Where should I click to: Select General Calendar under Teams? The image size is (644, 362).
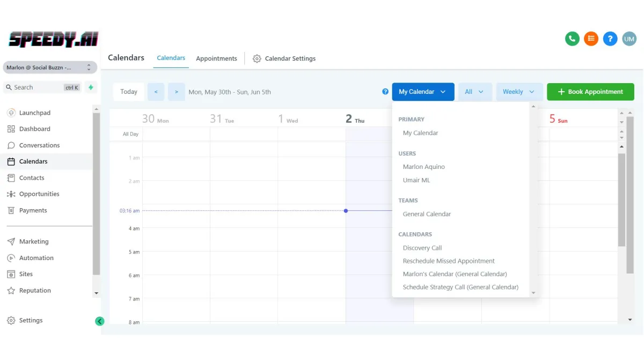pos(427,214)
